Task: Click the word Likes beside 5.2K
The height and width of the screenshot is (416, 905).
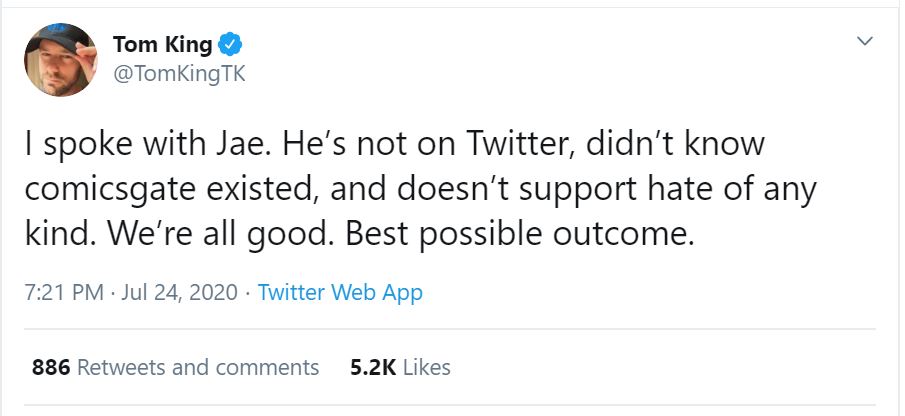Action: [x=426, y=367]
